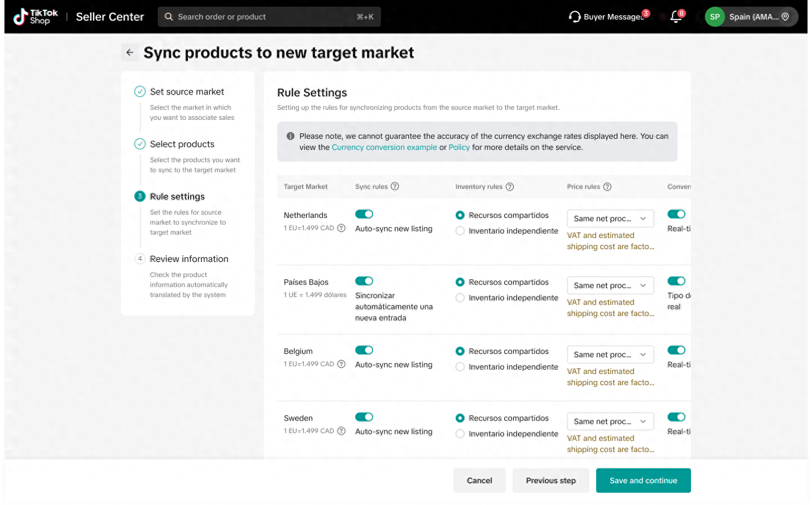812x505 pixels.
Task: Click the search magnifier icon
Action: pyautogui.click(x=169, y=17)
